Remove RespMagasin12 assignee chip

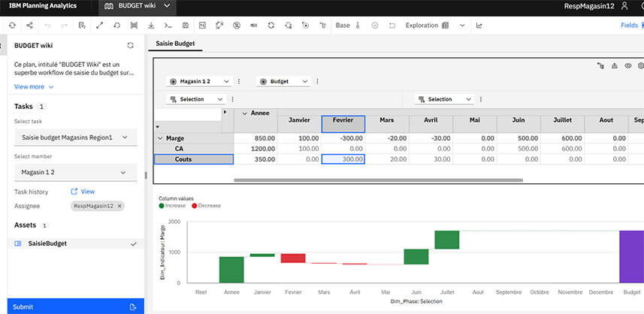(119, 206)
